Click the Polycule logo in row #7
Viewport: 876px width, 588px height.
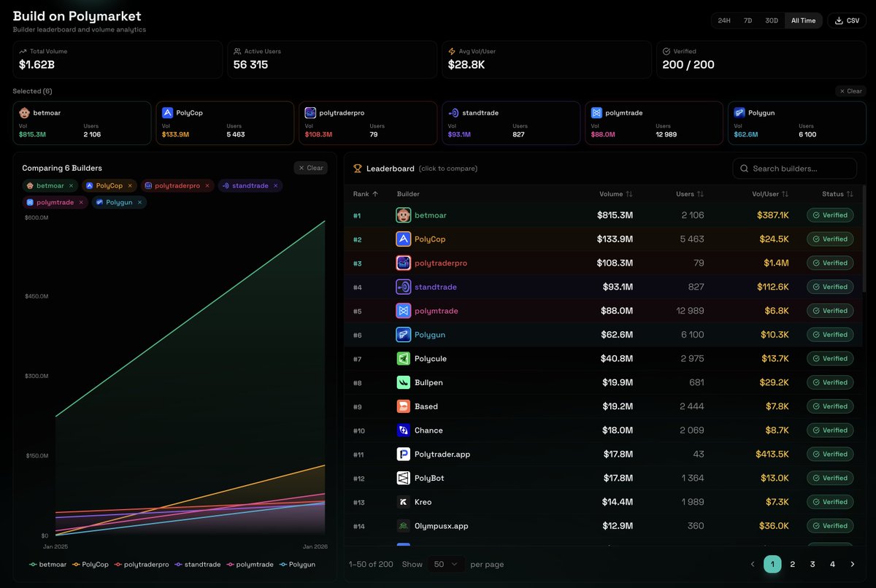point(403,359)
